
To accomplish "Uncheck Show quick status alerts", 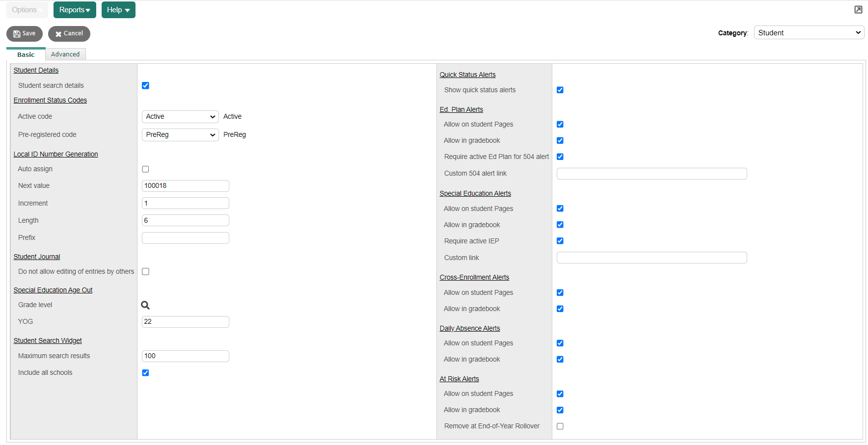I will click(560, 90).
